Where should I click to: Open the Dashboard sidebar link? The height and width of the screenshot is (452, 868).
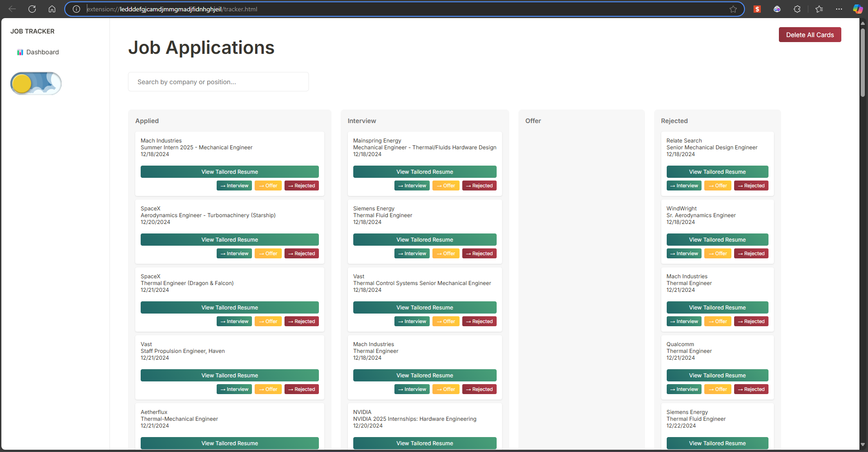[38, 52]
